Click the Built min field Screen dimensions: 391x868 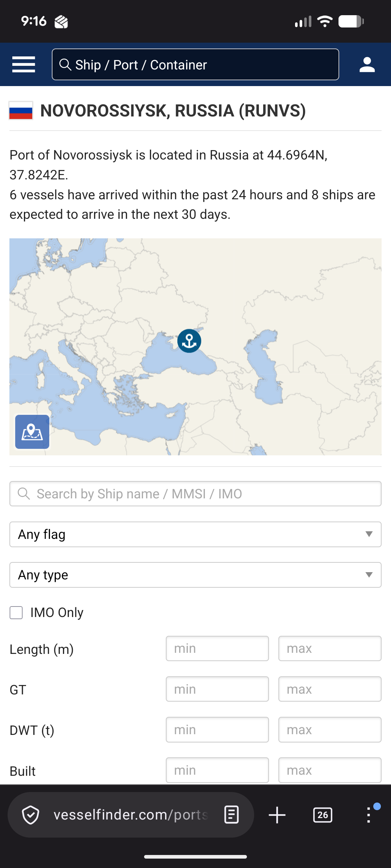point(217,770)
